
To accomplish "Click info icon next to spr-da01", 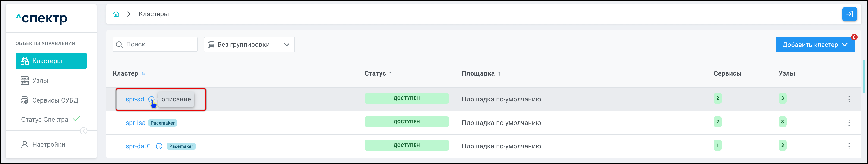I will (x=159, y=146).
